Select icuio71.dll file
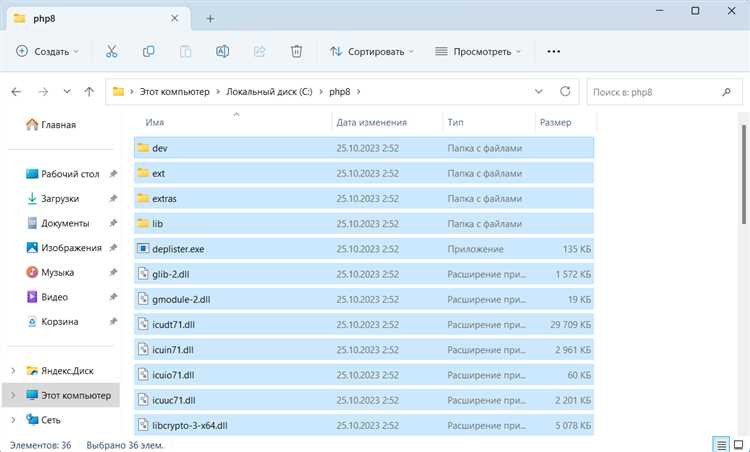 [x=364, y=375]
